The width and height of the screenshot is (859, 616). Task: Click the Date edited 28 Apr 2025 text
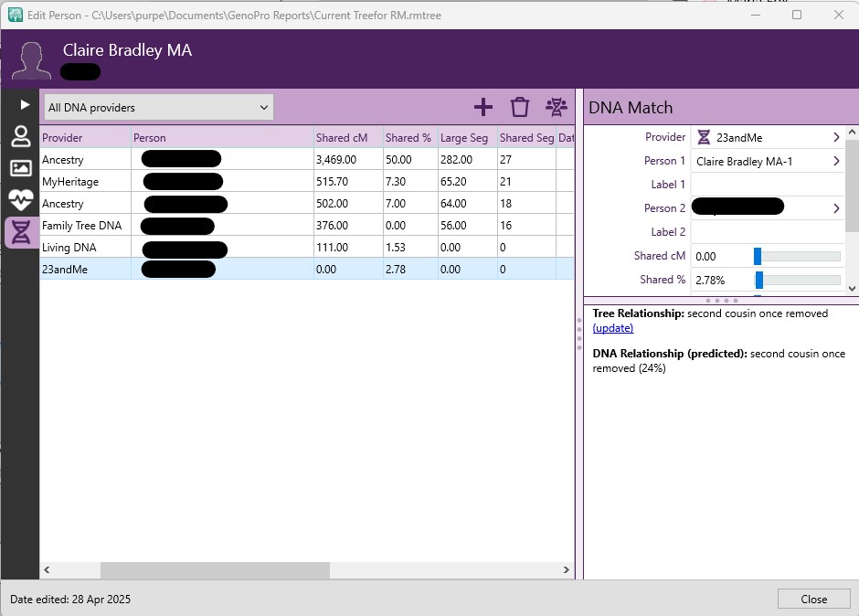(70, 599)
